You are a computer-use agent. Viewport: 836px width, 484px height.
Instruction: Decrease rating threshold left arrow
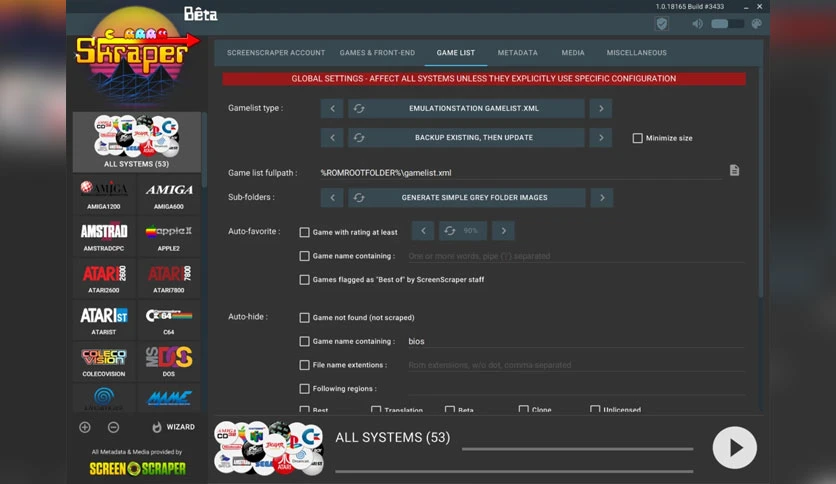click(423, 231)
